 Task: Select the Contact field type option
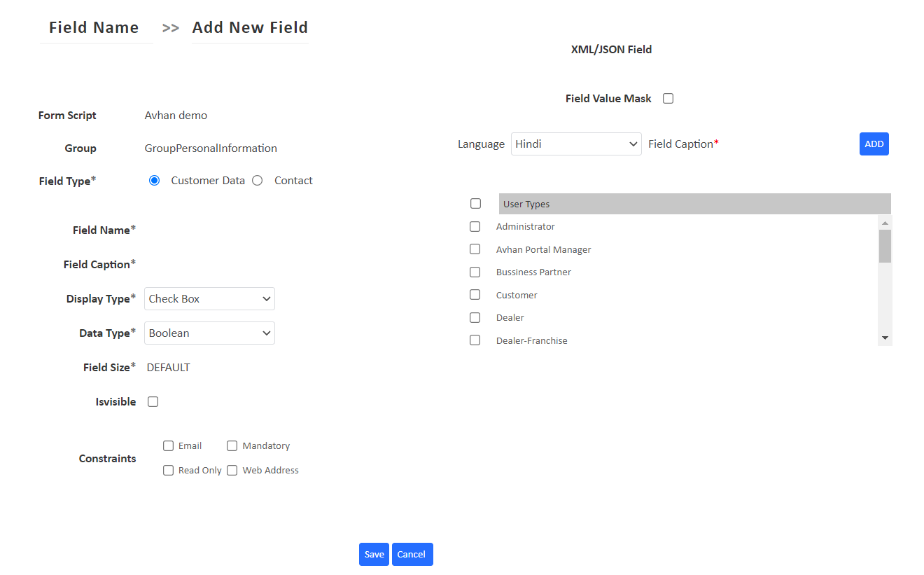click(x=257, y=180)
